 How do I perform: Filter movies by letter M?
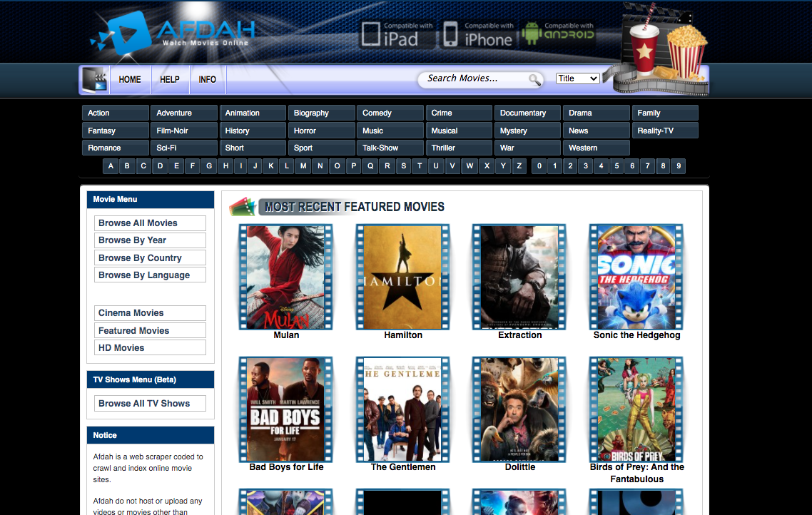(x=303, y=166)
